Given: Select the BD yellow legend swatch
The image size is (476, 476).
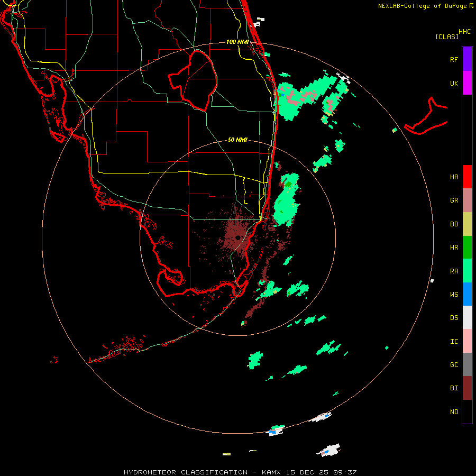Looking at the screenshot, I should pyautogui.click(x=467, y=224).
